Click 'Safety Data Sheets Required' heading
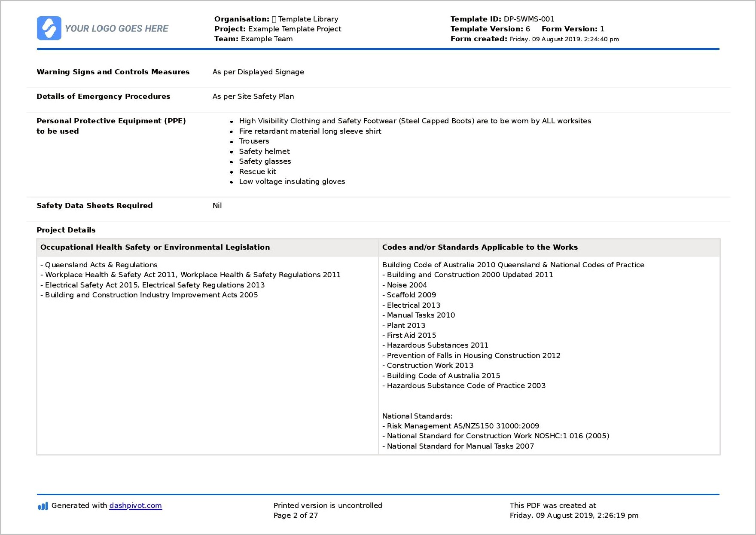 94,205
